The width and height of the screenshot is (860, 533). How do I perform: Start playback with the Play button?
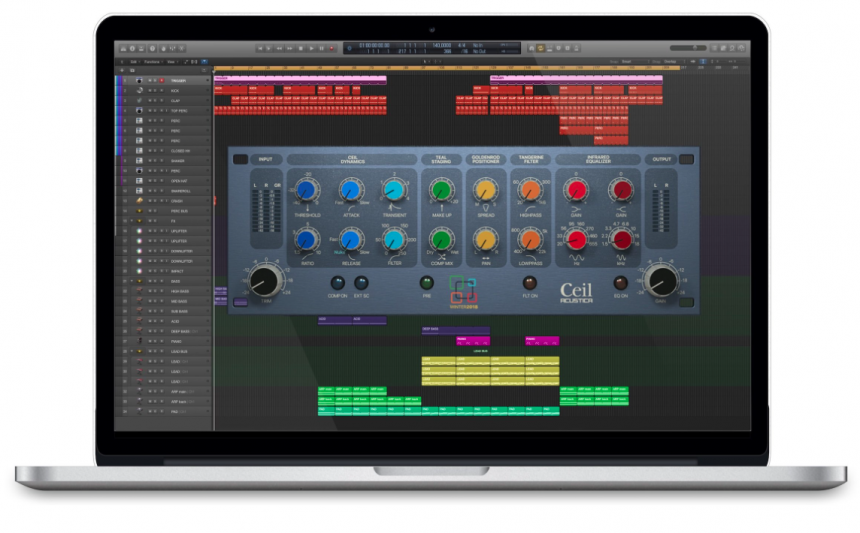pos(312,48)
